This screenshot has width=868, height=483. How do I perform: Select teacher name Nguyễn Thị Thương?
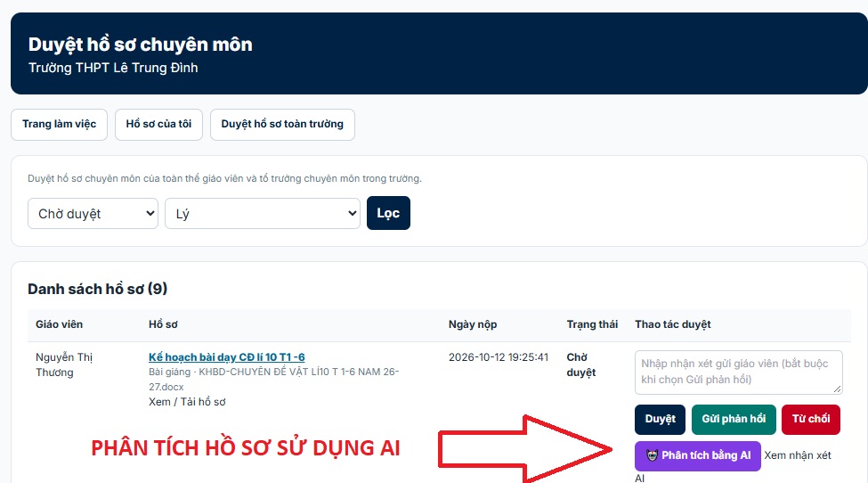[x=64, y=364]
